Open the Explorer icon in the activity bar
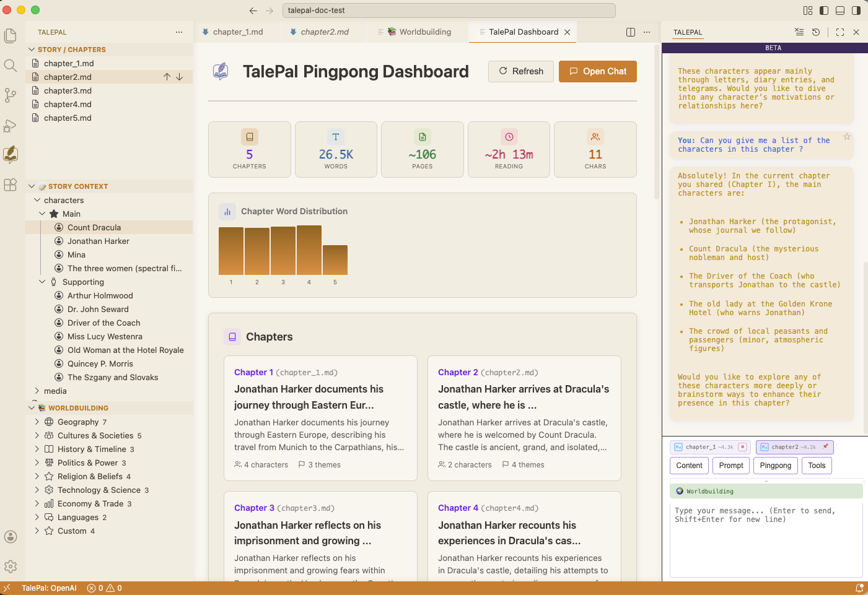 pos(10,36)
